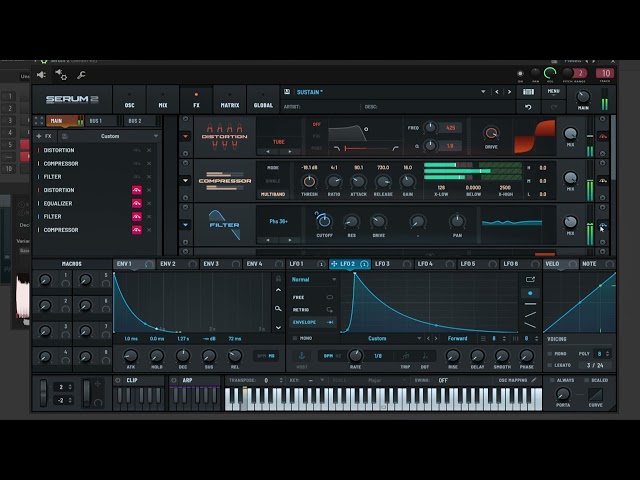Open the wrench settings icon
Screen dimensions: 640x480
(x=81, y=75)
